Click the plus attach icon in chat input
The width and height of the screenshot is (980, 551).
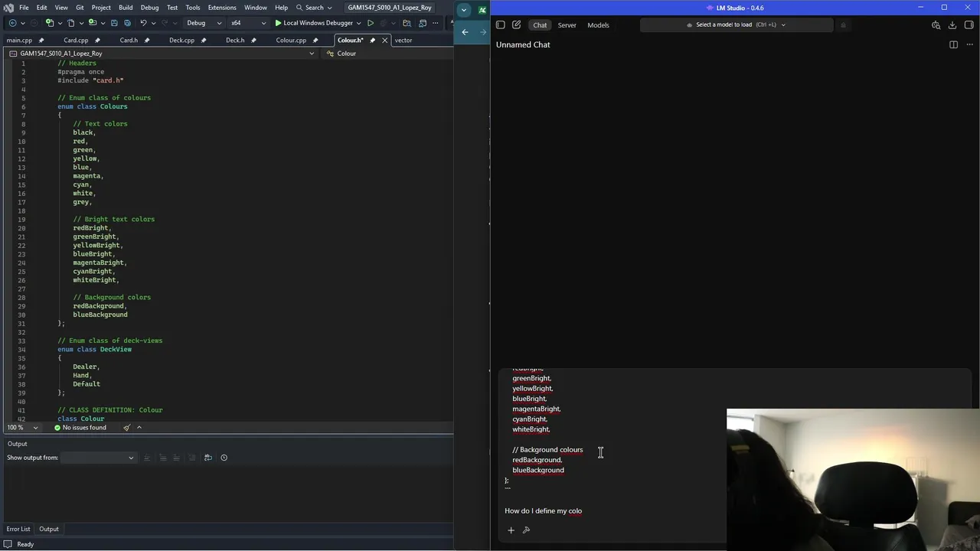coord(511,530)
